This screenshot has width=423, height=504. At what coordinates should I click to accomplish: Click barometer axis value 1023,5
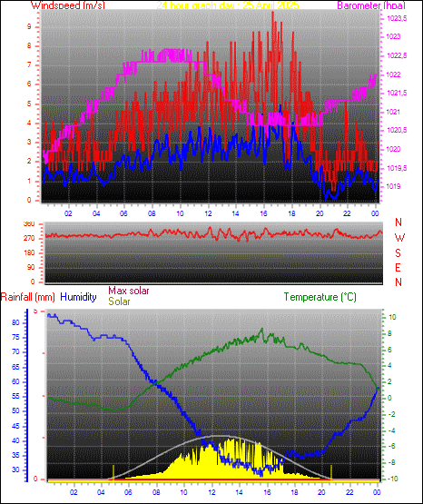(x=397, y=19)
